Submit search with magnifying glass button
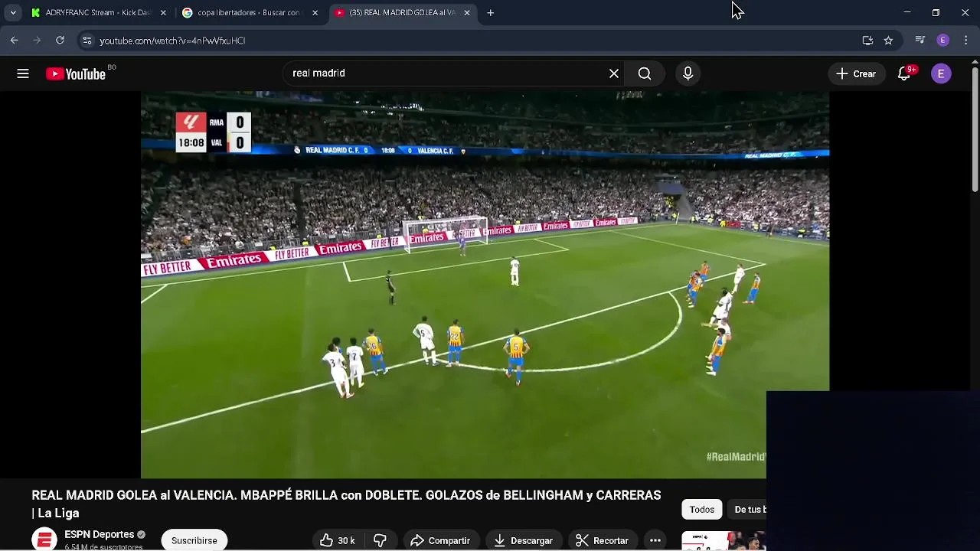This screenshot has width=980, height=551. click(x=645, y=73)
